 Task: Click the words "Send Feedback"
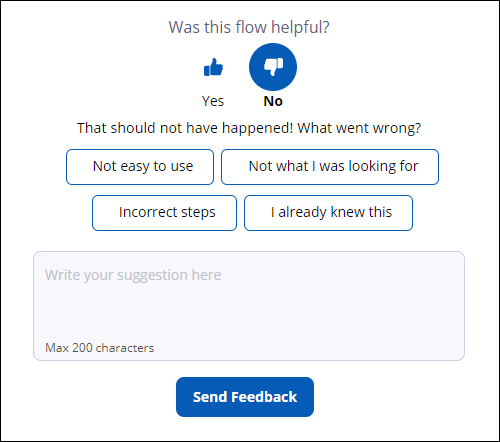245,397
